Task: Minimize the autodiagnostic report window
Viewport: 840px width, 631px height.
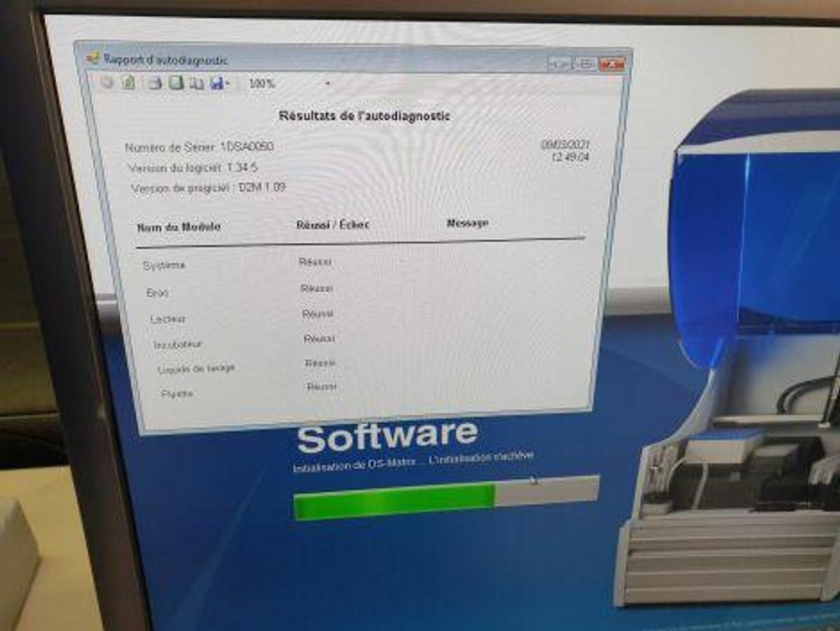Action: [559, 64]
